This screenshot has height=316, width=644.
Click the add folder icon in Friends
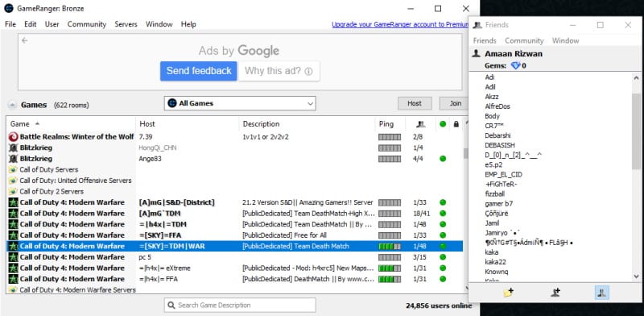(509, 293)
